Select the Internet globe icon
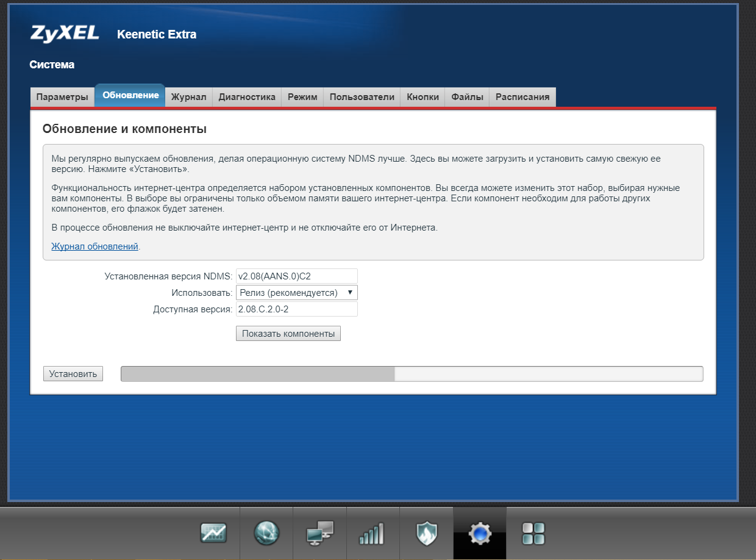The image size is (756, 560). pyautogui.click(x=266, y=533)
